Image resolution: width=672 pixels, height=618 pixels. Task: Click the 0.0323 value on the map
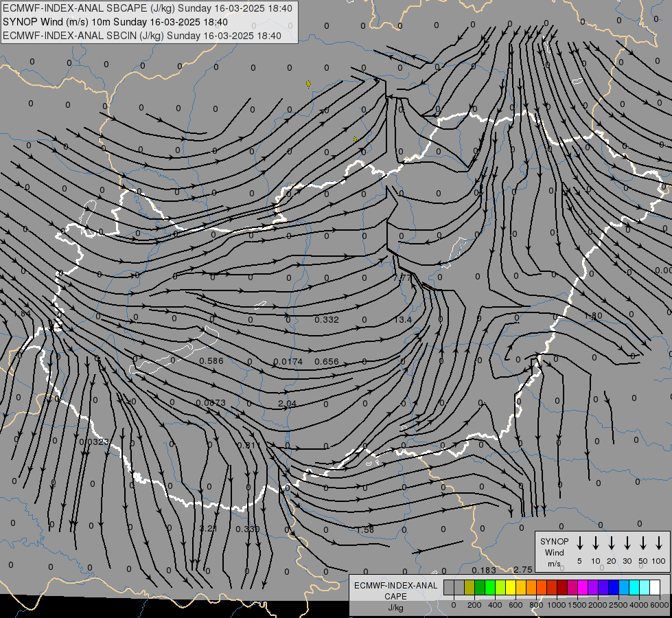click(94, 442)
